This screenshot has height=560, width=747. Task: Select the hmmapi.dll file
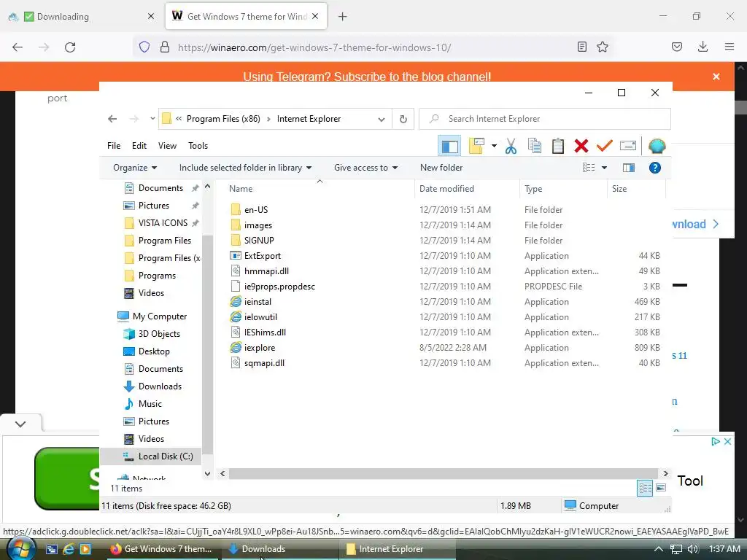[266, 271]
